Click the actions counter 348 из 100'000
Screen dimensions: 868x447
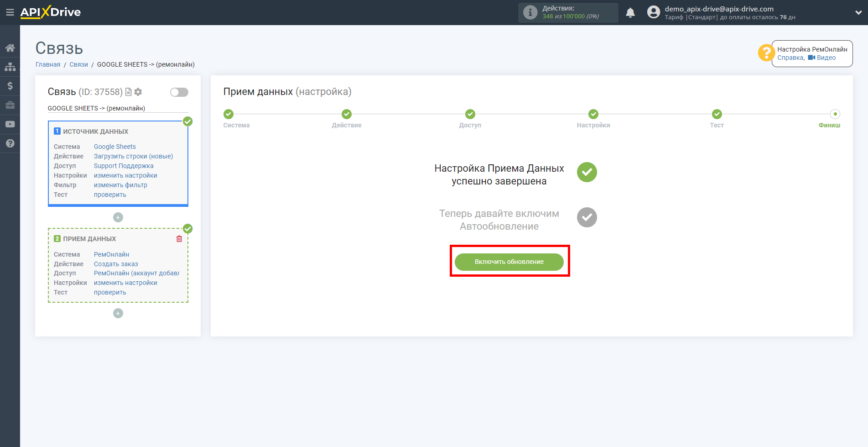pyautogui.click(x=571, y=16)
